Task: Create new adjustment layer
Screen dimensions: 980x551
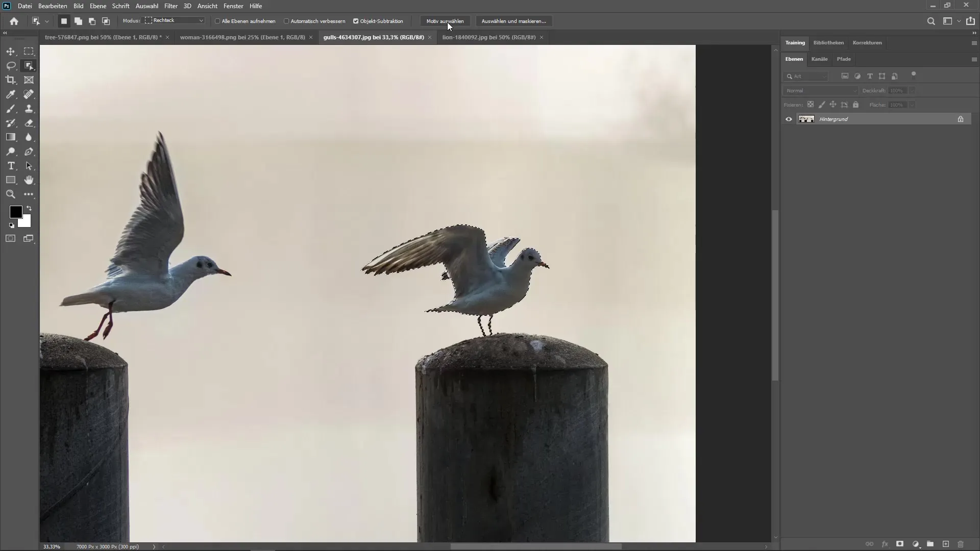Action: [x=916, y=544]
